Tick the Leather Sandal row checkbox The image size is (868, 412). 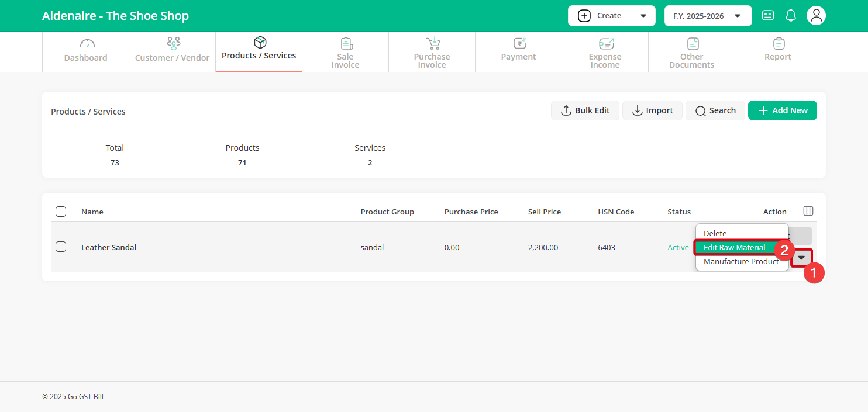(x=61, y=247)
